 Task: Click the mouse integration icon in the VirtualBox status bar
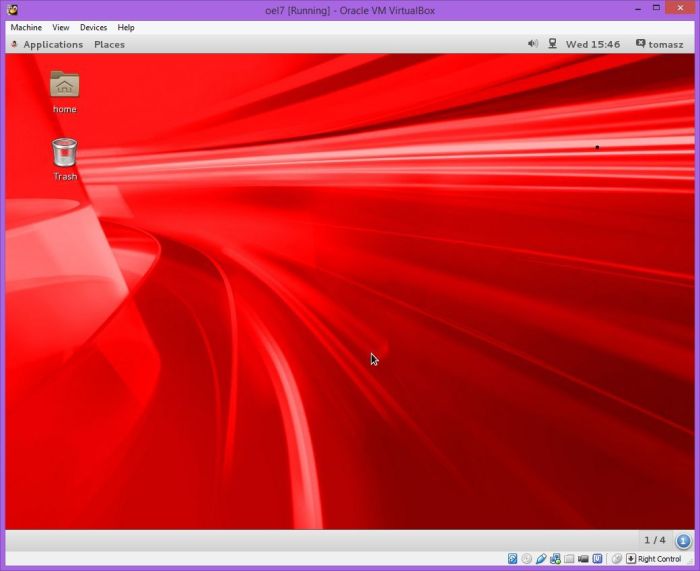pyautogui.click(x=617, y=559)
